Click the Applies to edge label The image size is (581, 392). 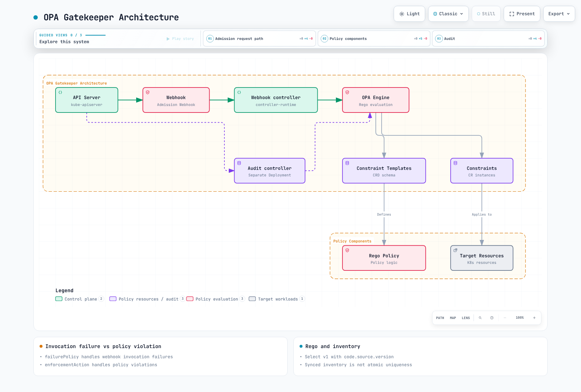tap(482, 215)
